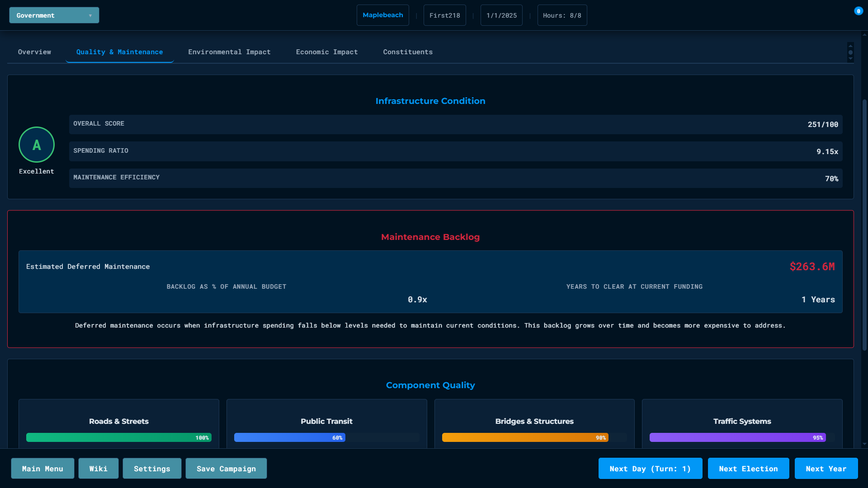Image resolution: width=868 pixels, height=488 pixels.
Task: Click the page scrollbar down arrow
Action: click(x=864, y=444)
